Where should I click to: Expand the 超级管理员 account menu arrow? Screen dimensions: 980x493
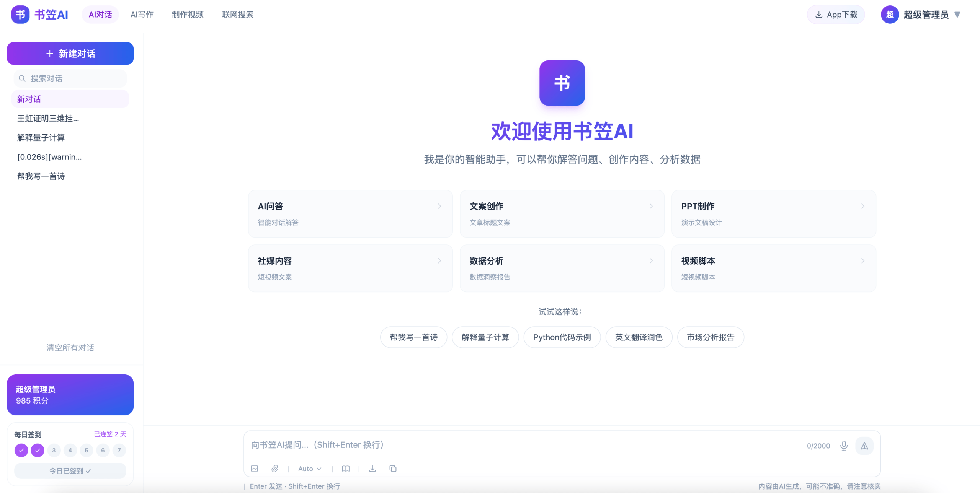point(957,15)
